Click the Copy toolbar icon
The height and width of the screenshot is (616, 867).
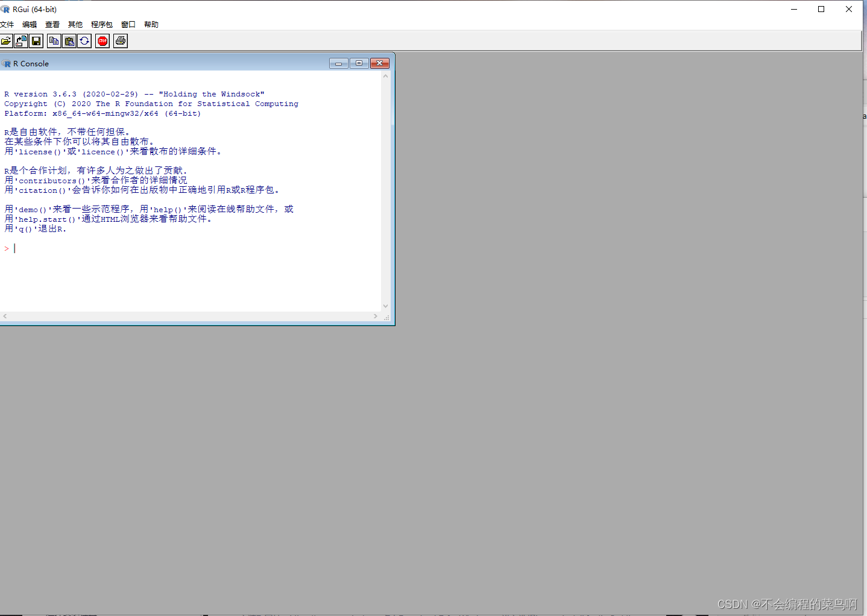tap(54, 41)
